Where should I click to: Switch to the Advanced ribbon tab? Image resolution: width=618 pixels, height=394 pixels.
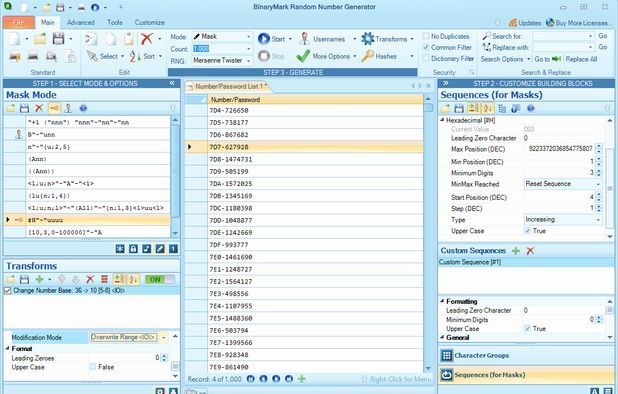coord(80,22)
